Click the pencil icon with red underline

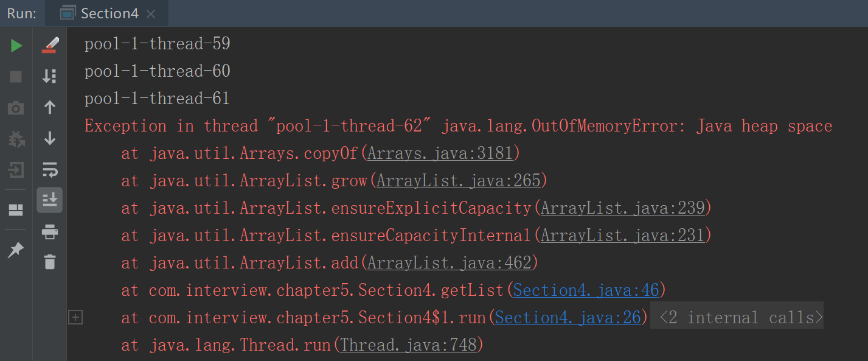pyautogui.click(x=50, y=45)
